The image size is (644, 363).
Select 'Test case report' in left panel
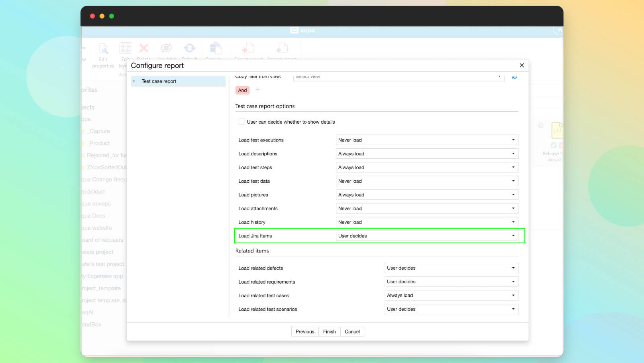point(159,81)
